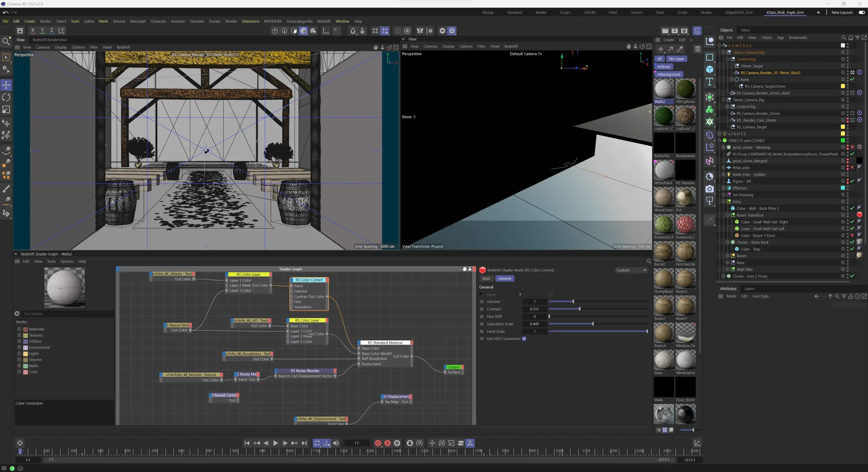Search objects in the Object Manager

coord(844,38)
